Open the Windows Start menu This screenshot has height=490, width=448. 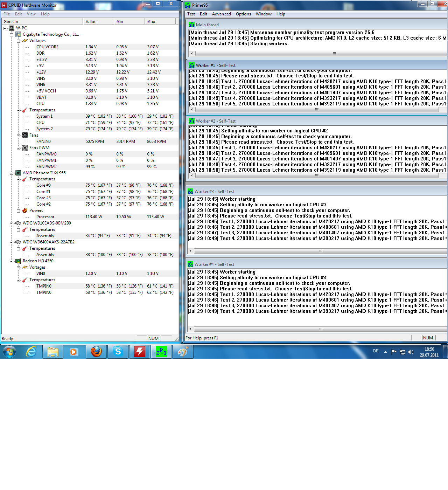point(9,352)
